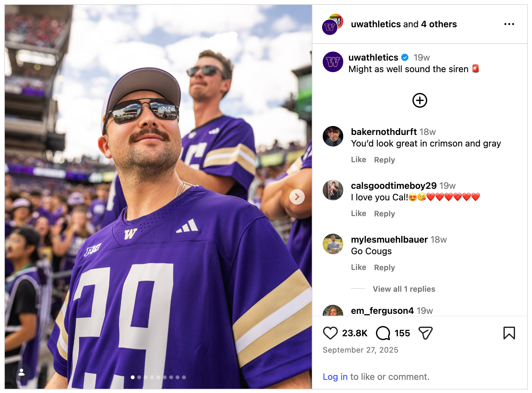This screenshot has width=532, height=393.
Task: Click the uwathletics W logo in header
Action: pos(330,27)
